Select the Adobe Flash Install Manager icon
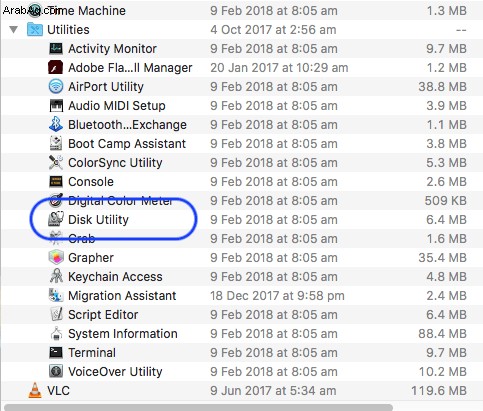 pyautogui.click(x=56, y=68)
